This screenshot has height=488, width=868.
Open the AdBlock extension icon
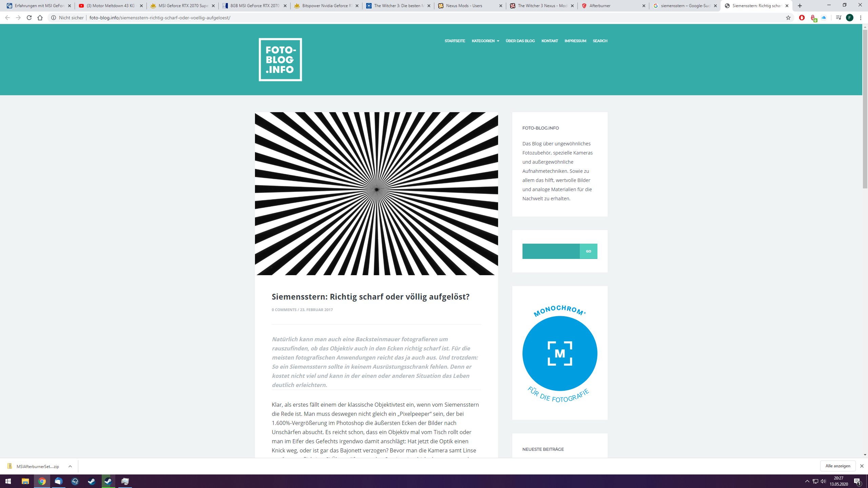click(802, 17)
